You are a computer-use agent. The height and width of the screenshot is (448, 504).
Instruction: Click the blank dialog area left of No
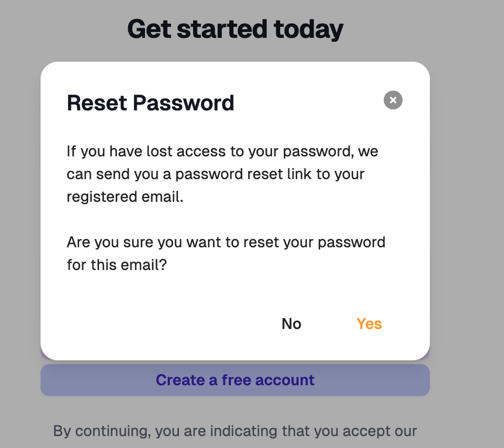click(161, 324)
